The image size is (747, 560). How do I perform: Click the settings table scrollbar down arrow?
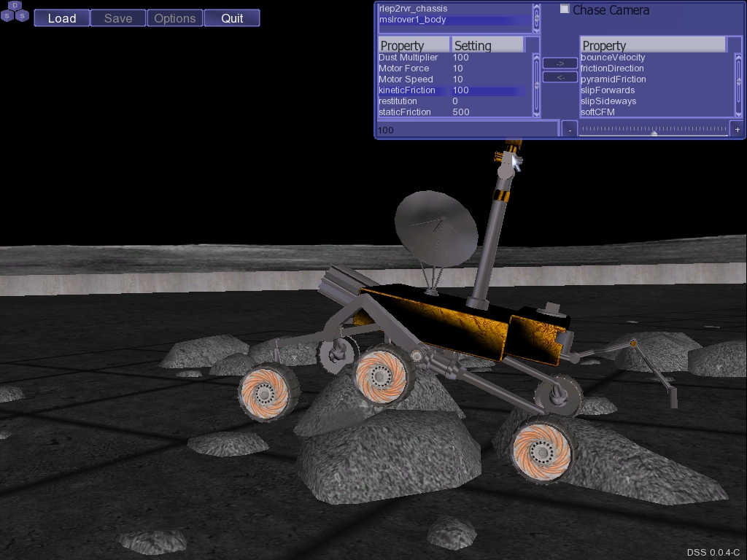point(536,114)
